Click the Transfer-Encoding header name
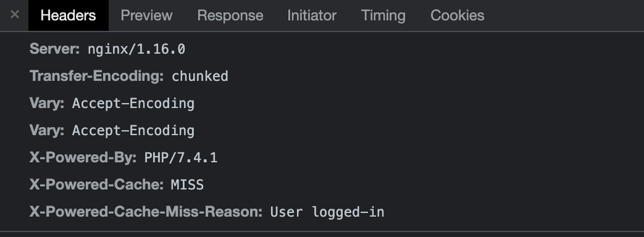 [96, 77]
